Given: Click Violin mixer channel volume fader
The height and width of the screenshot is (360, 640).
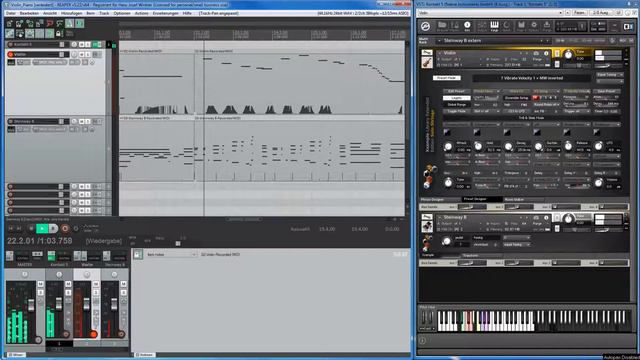Looking at the screenshot, I should [87, 304].
